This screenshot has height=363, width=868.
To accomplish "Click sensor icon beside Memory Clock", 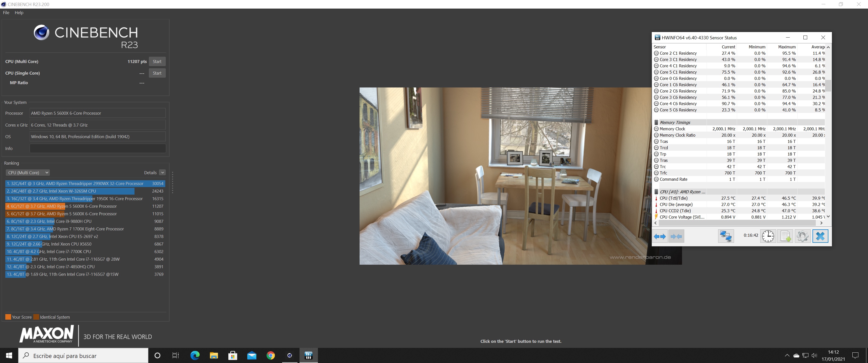I will pos(656,129).
